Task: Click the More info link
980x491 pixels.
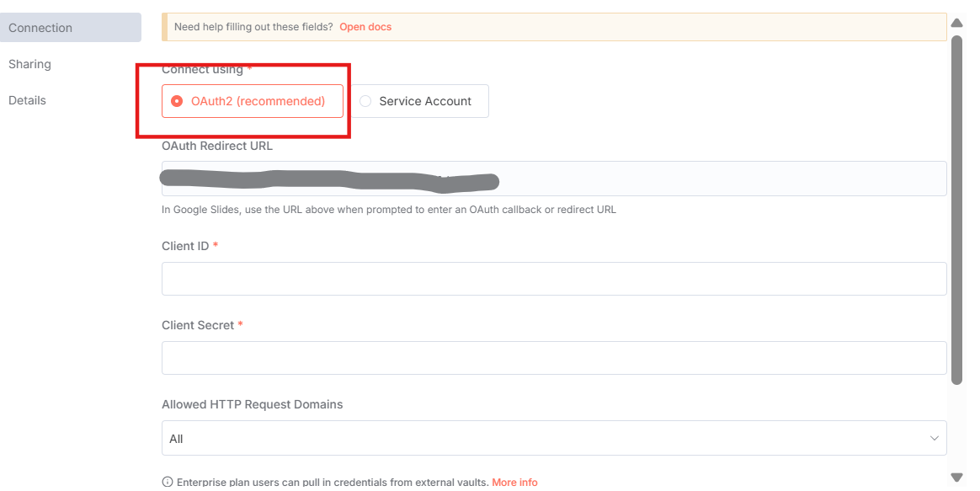Action: 514,483
